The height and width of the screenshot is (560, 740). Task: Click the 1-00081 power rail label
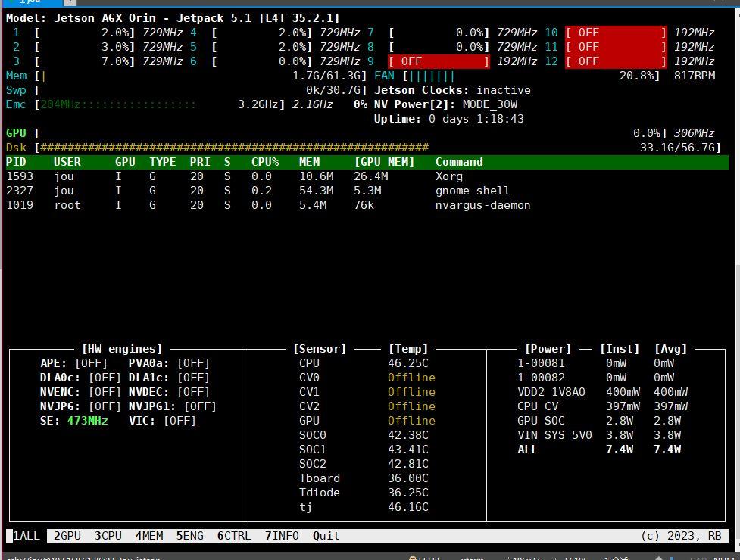tap(541, 363)
